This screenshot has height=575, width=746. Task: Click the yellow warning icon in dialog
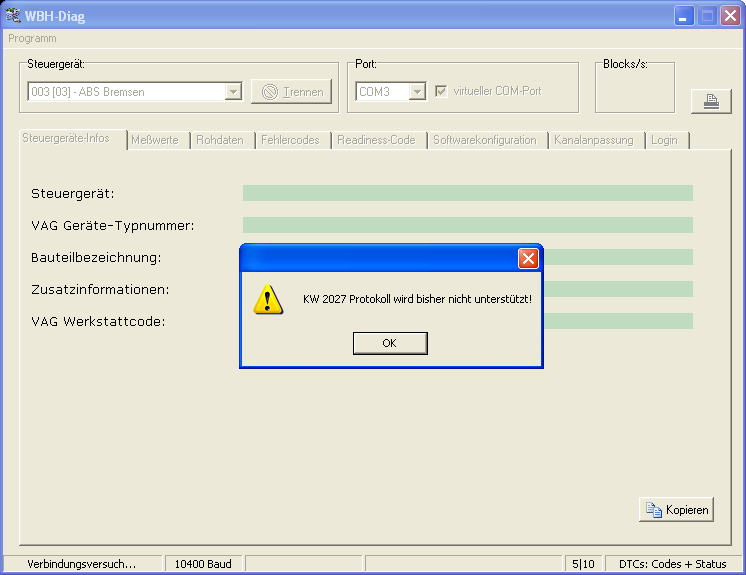pos(267,299)
